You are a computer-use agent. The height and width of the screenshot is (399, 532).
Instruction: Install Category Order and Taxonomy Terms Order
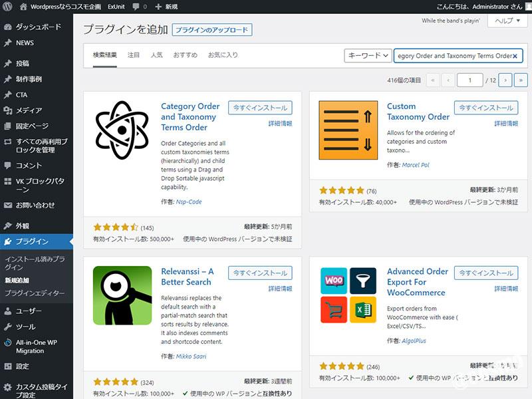pos(260,108)
